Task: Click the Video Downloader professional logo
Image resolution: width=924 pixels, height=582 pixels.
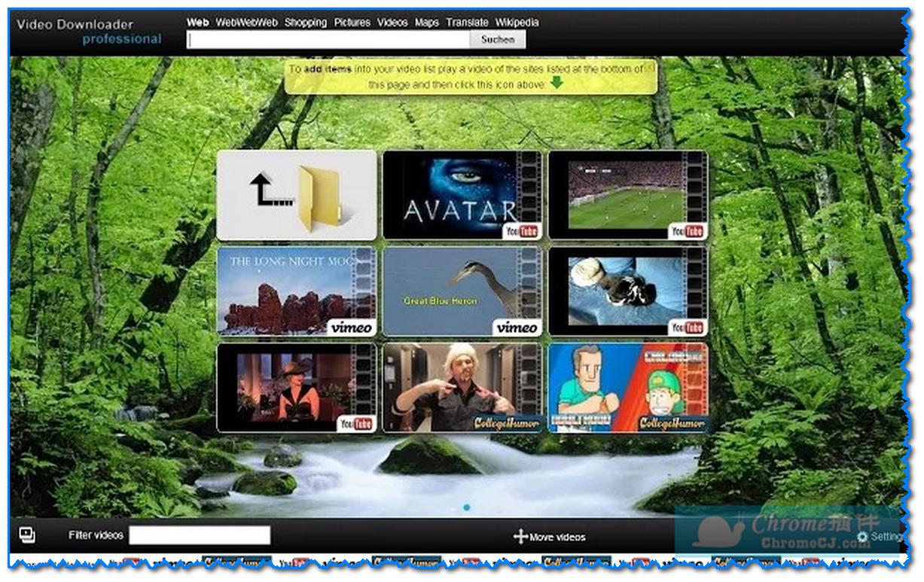Action: pyautogui.click(x=89, y=32)
